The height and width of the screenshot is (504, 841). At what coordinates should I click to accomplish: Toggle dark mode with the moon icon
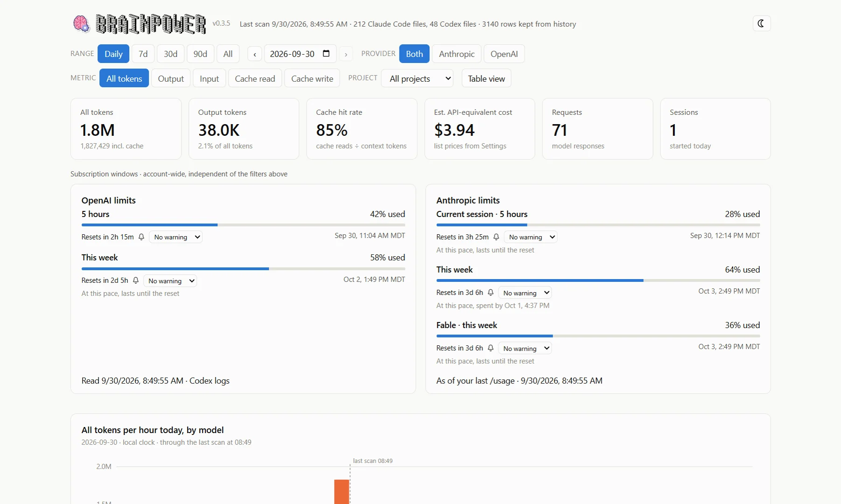tap(761, 23)
